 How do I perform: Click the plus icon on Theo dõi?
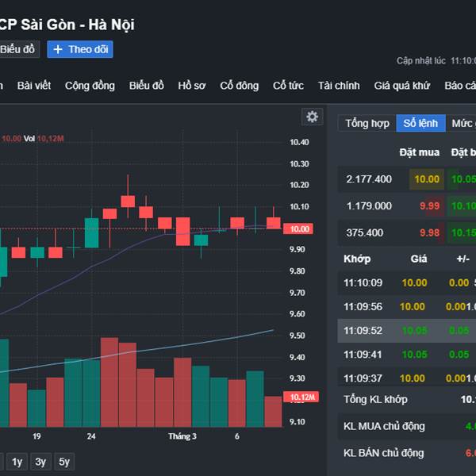[x=58, y=49]
